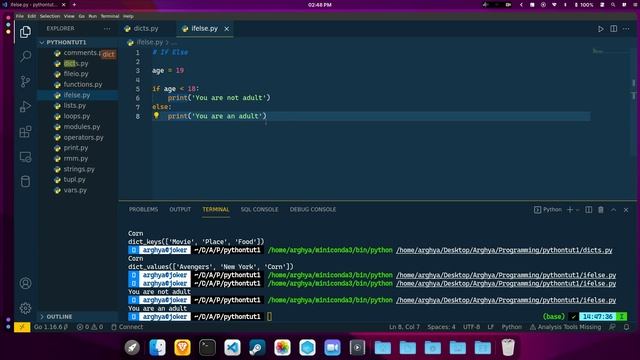
Task: Run Python file with play button
Action: pos(600,29)
